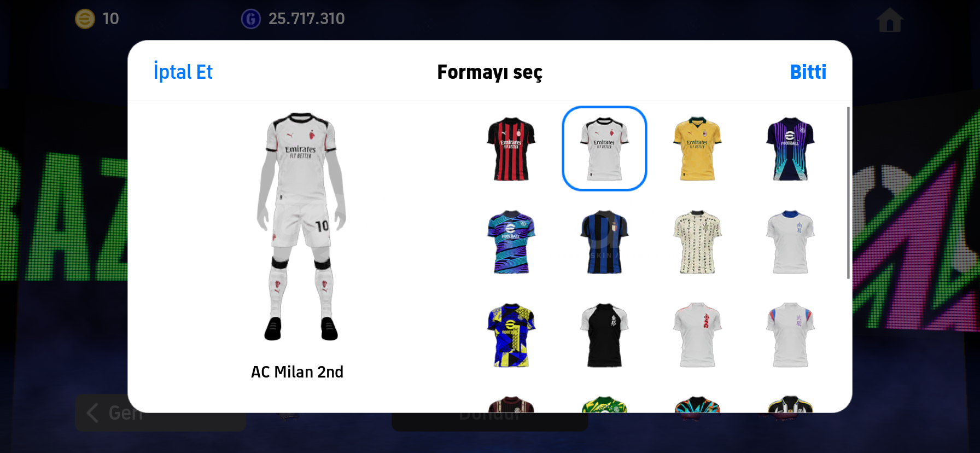980x453 pixels.
Task: Select the highlighted white AC Milan 2nd jersey
Action: pyautogui.click(x=604, y=148)
